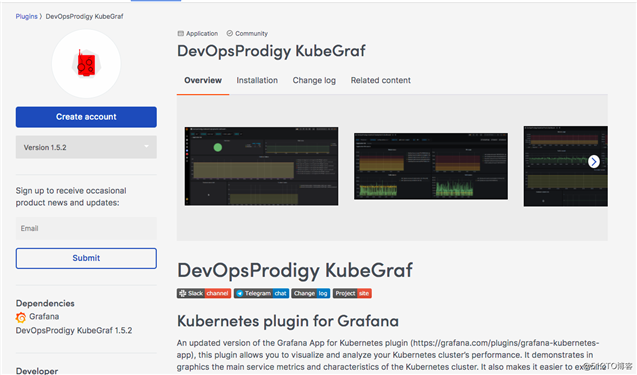Click the Create account button
This screenshot has width=637, height=375.
click(86, 117)
